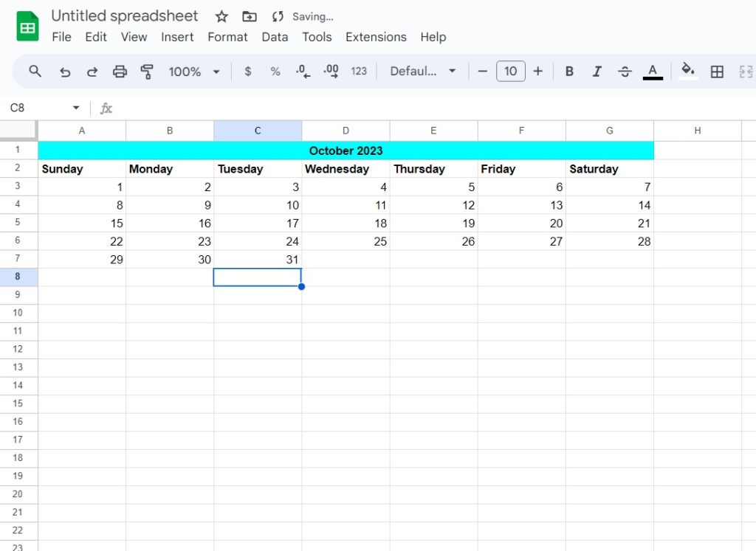This screenshot has height=551, width=756.
Task: Redo the last action
Action: click(x=92, y=72)
